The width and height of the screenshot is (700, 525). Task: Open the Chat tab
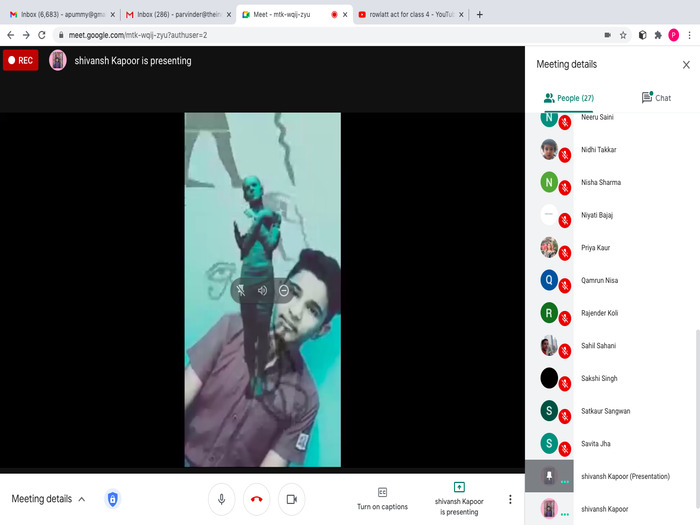656,98
